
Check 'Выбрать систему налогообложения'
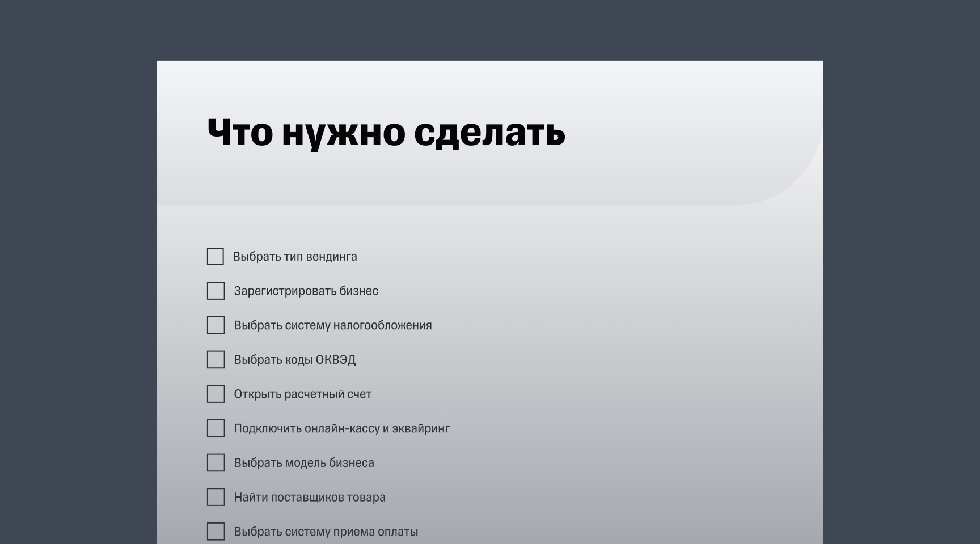pyautogui.click(x=216, y=325)
